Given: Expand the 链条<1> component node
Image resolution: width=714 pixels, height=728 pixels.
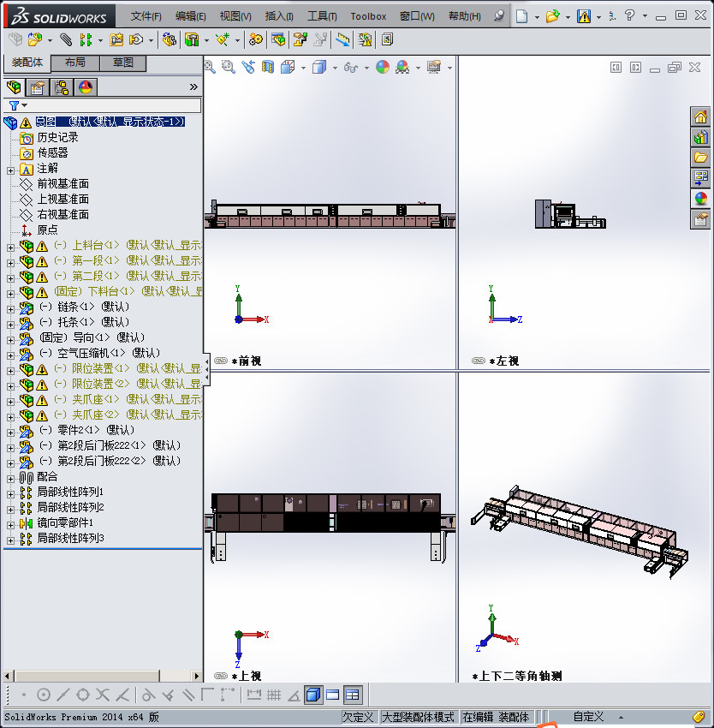Looking at the screenshot, I should pos(10,308).
